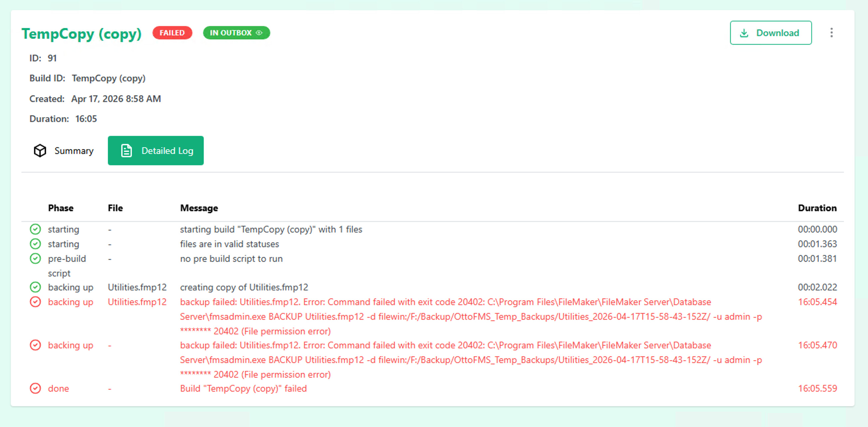The width and height of the screenshot is (868, 427).
Task: Click green check for creating copy row
Action: click(x=35, y=287)
